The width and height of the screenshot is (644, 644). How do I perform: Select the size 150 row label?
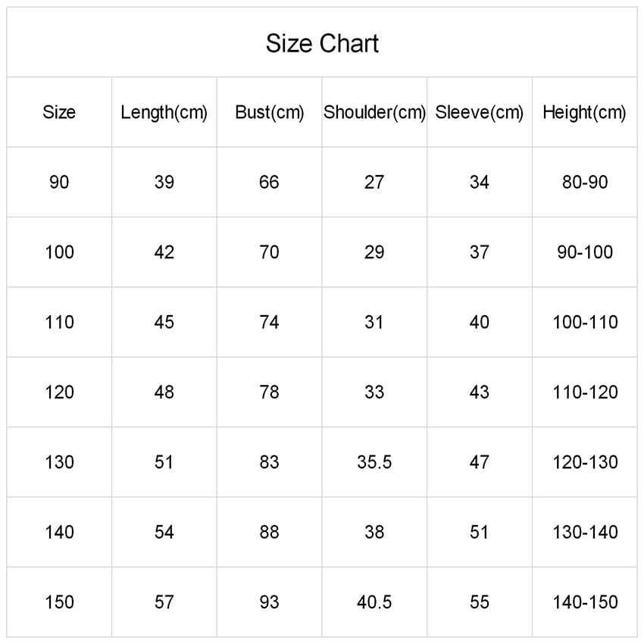pyautogui.click(x=59, y=602)
